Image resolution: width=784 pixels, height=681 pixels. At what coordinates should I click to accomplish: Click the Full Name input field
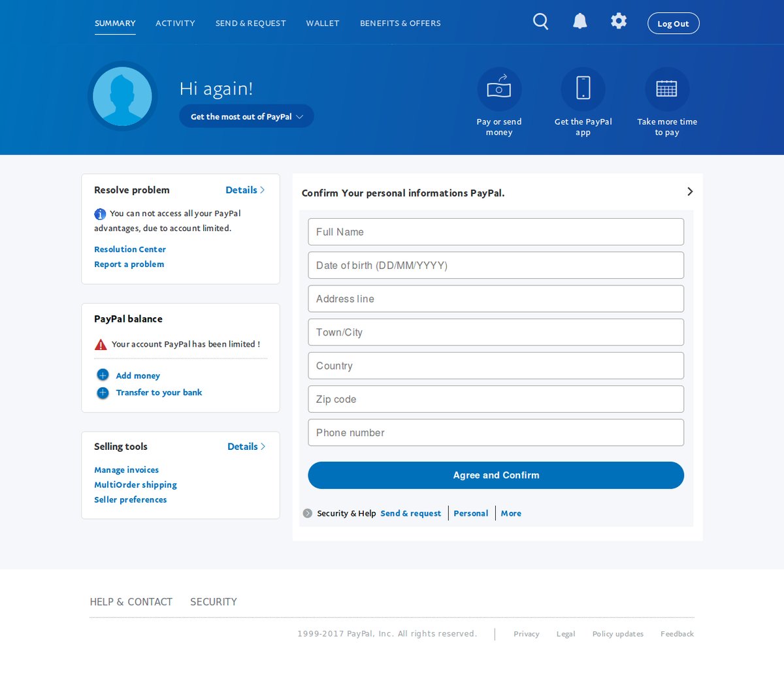[495, 232]
